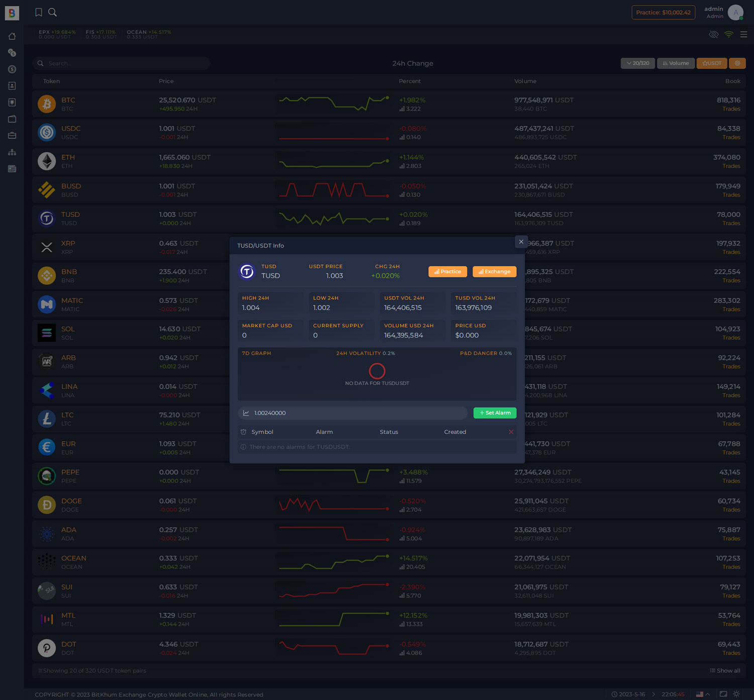Open the news table icon in the sidebar

12,169
